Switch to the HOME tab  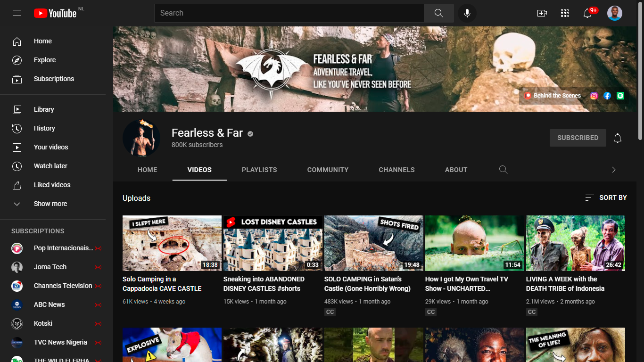coord(148,170)
